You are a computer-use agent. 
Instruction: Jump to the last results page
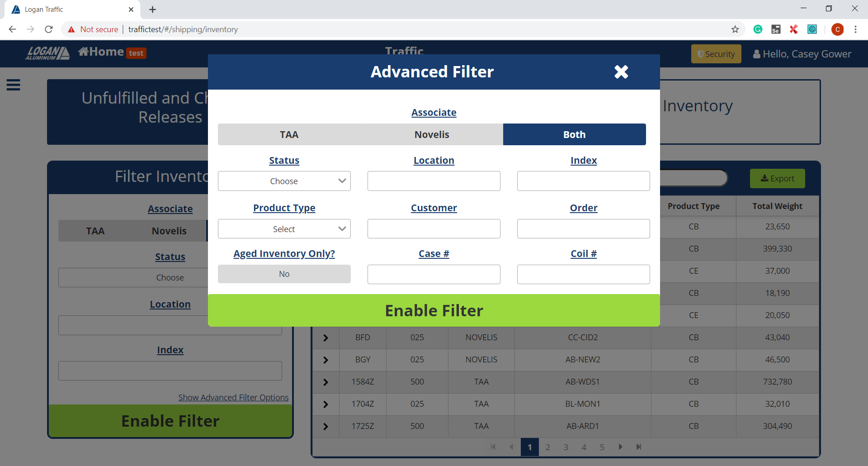tap(638, 447)
